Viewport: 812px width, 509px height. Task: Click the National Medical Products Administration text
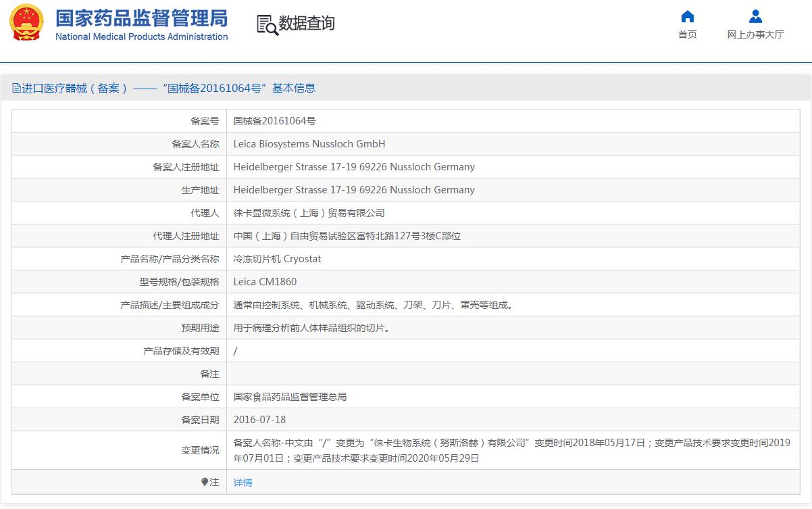click(x=141, y=37)
